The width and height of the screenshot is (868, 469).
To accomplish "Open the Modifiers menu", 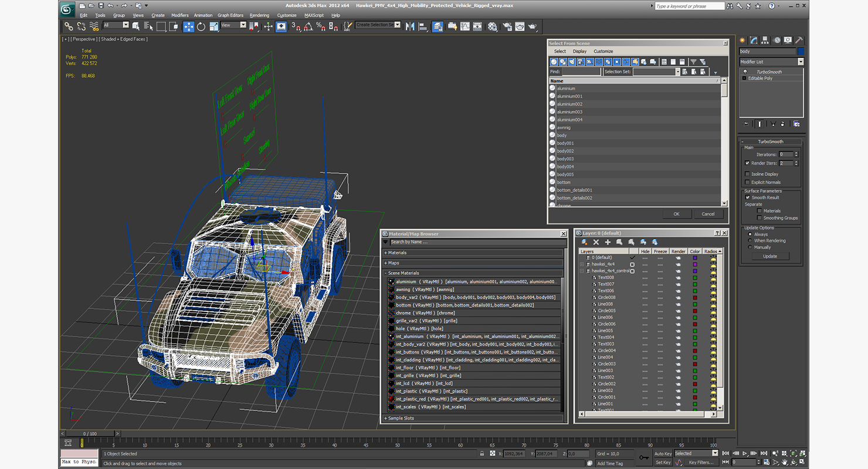I will pyautogui.click(x=179, y=15).
